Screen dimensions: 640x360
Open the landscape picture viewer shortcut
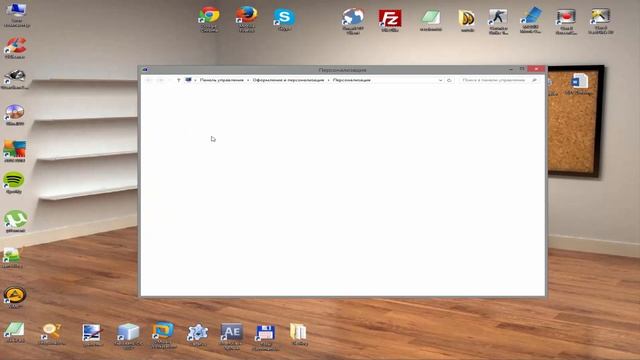12,256
